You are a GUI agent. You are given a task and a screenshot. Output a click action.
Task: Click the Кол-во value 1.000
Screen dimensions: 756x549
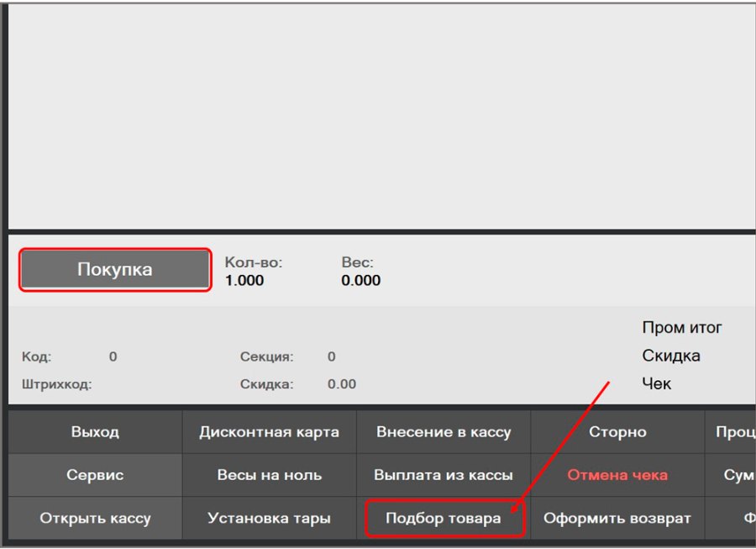(x=244, y=280)
